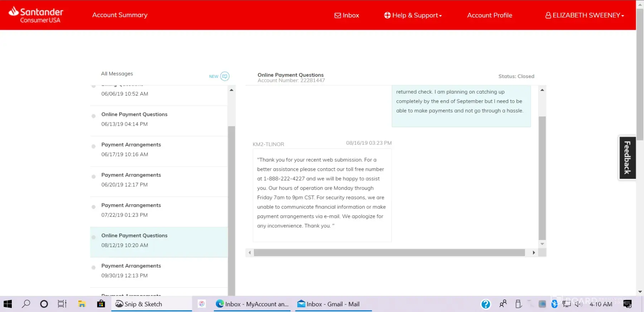Click the Santander Consumer USA logo
This screenshot has height=312, width=644.
pos(36,15)
